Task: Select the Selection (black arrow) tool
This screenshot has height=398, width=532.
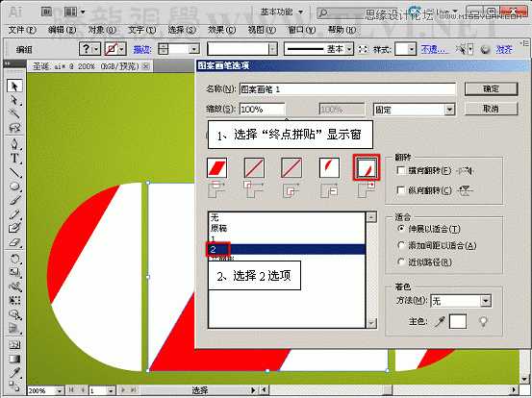Action: point(14,87)
